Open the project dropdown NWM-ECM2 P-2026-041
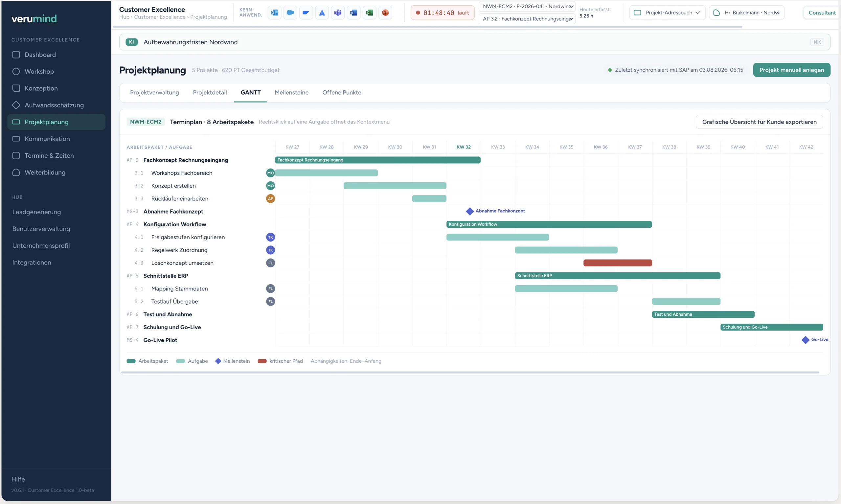Viewport: 841px width, 504px height. [527, 7]
